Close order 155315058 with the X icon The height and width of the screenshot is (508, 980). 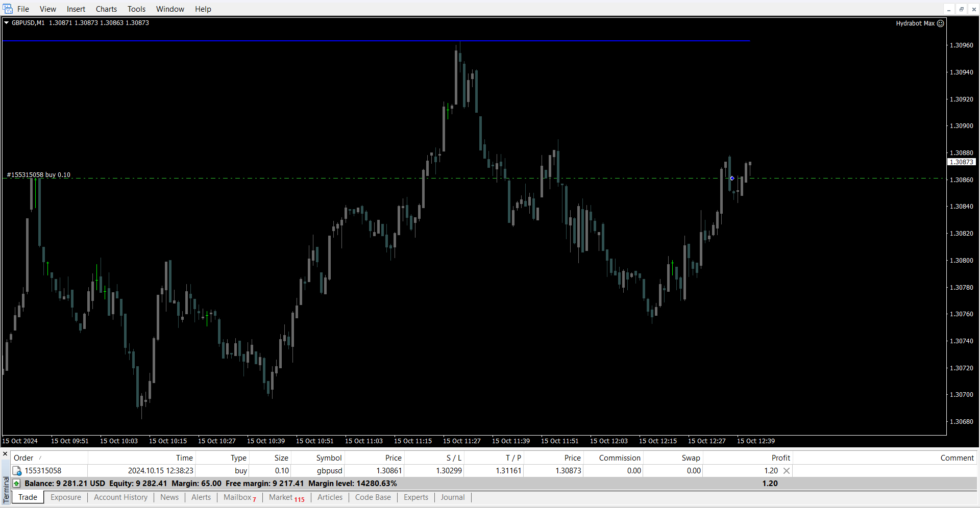tap(787, 471)
